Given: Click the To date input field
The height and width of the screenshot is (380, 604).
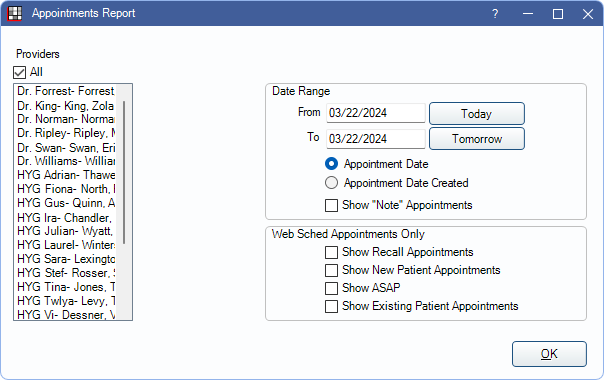Looking at the screenshot, I should point(376,139).
